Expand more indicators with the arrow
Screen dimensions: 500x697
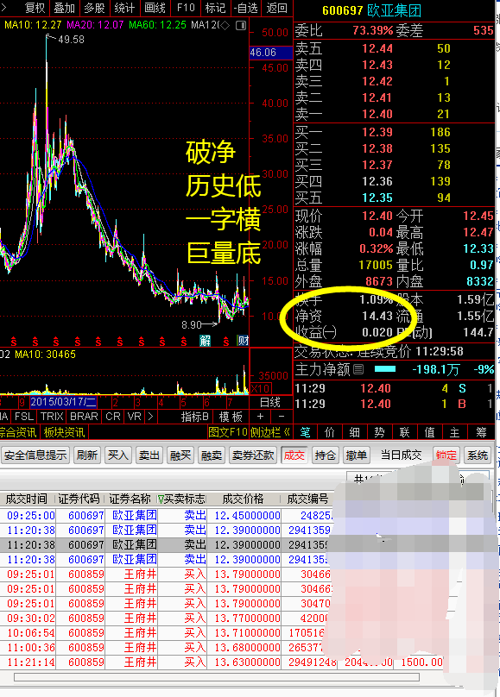[150, 417]
